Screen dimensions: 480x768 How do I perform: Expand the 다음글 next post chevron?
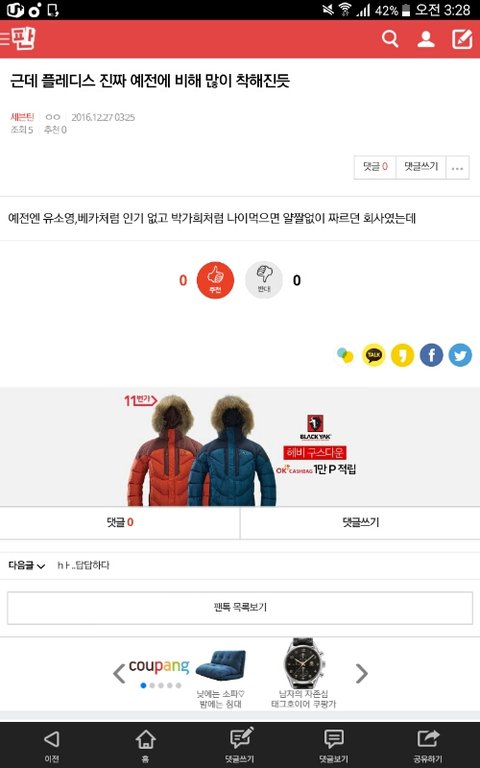coord(41,566)
